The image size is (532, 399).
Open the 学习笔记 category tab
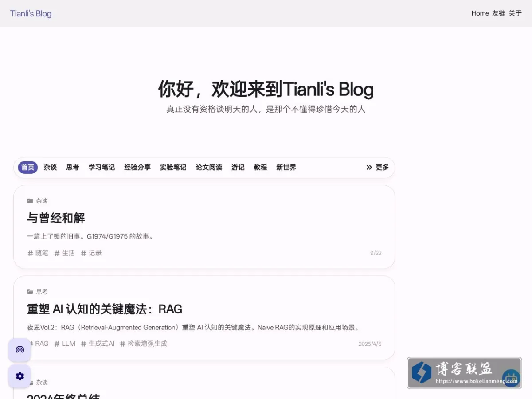[x=102, y=167]
